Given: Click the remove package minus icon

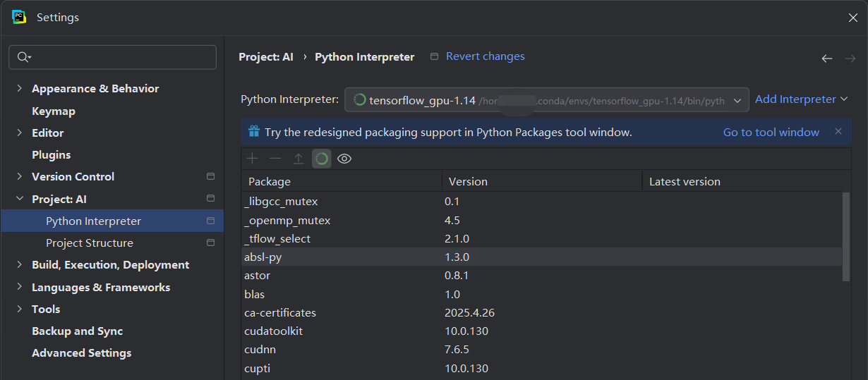Looking at the screenshot, I should coord(275,159).
